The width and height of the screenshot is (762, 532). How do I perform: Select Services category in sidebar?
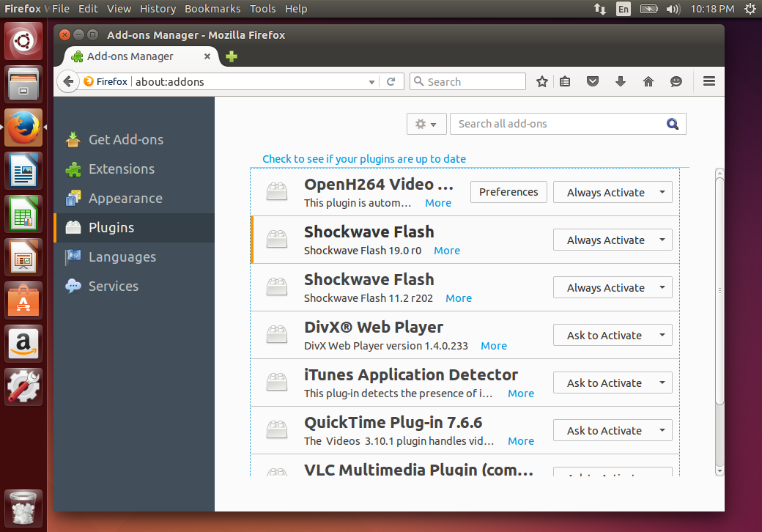(134, 287)
